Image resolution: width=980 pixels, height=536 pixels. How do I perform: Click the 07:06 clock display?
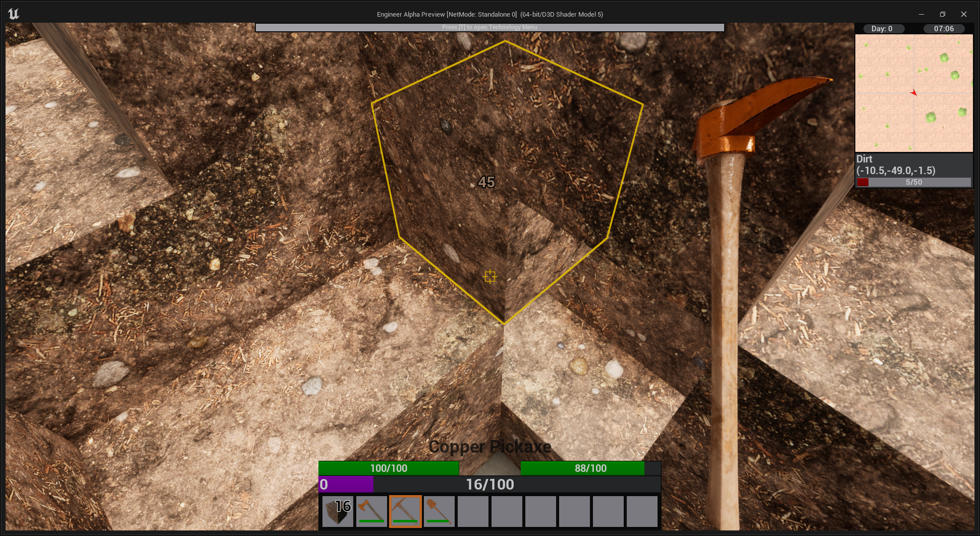944,29
